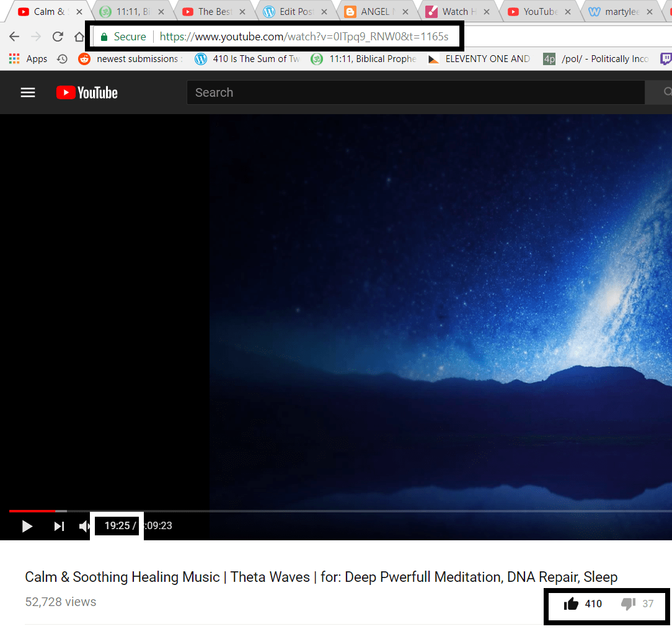The height and width of the screenshot is (629, 672).
Task: Play the video with the play button
Action: click(27, 526)
